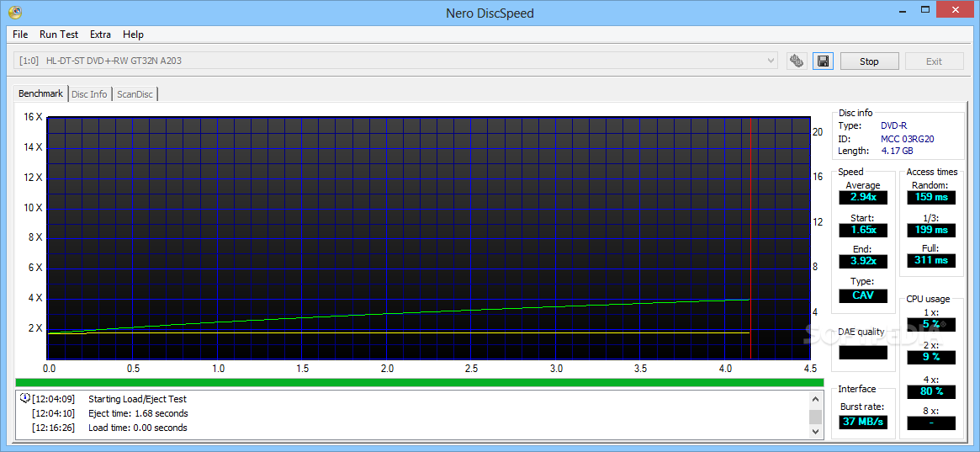The image size is (980, 452).
Task: Switch to the Disc Info tab
Action: [89, 94]
